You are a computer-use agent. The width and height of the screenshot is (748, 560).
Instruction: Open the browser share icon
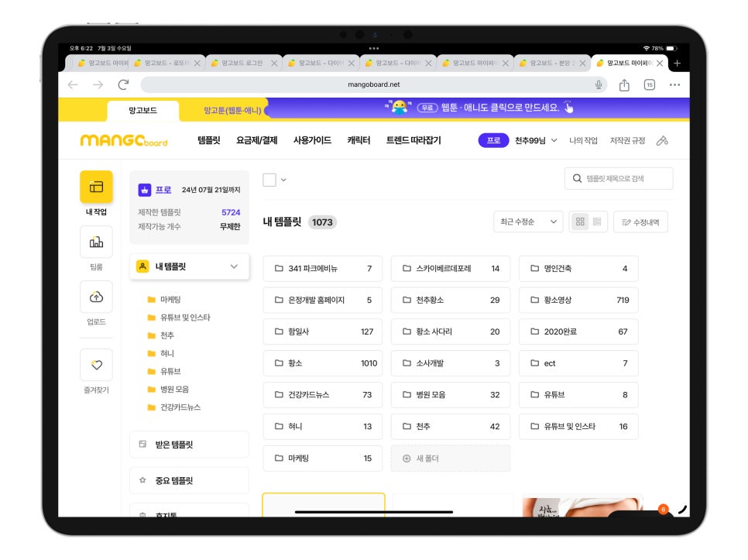pyautogui.click(x=624, y=85)
